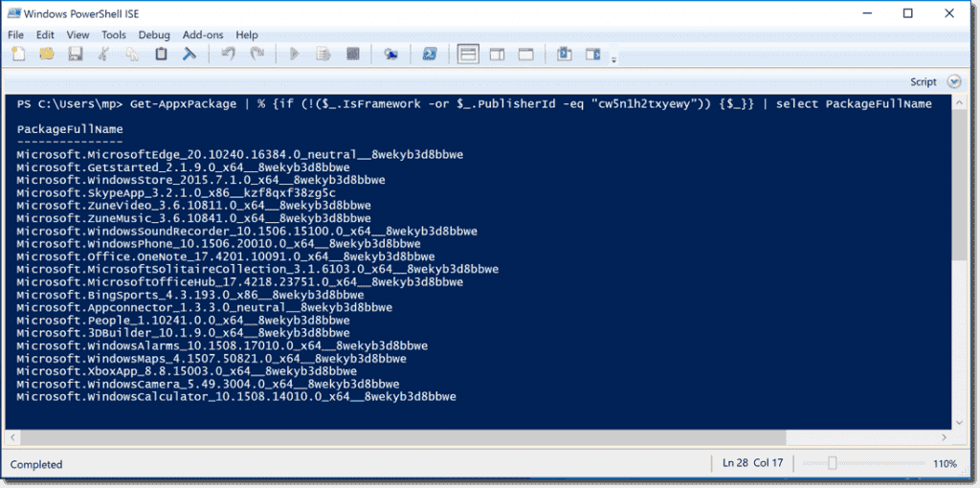Expand the Script pane chevron button
This screenshot has width=980, height=488.
click(954, 82)
